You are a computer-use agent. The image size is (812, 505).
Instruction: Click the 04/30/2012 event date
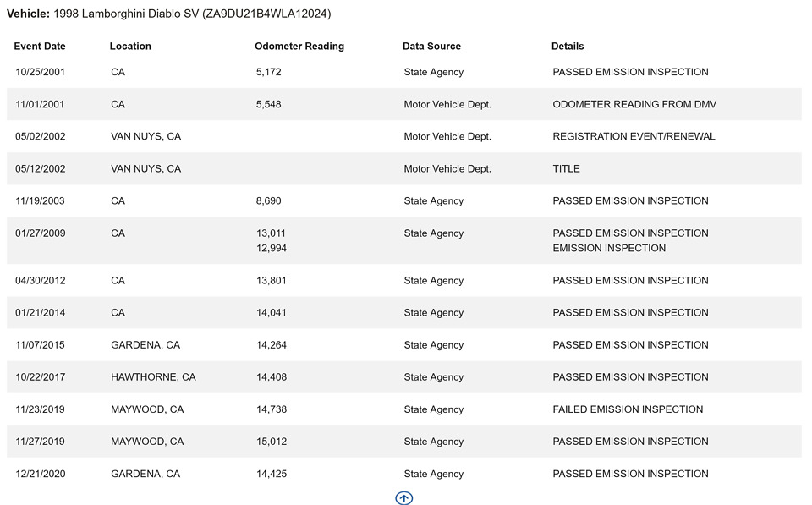click(41, 281)
